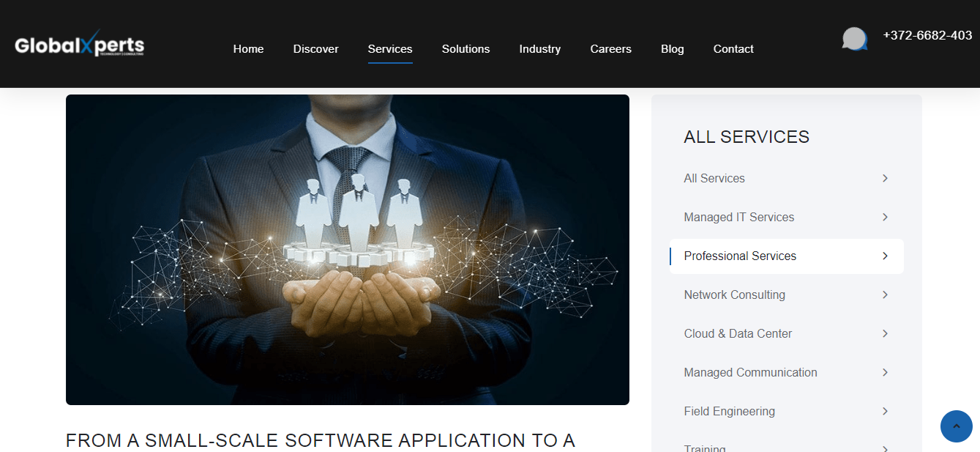
Task: Open the Services menu item
Action: 390,48
